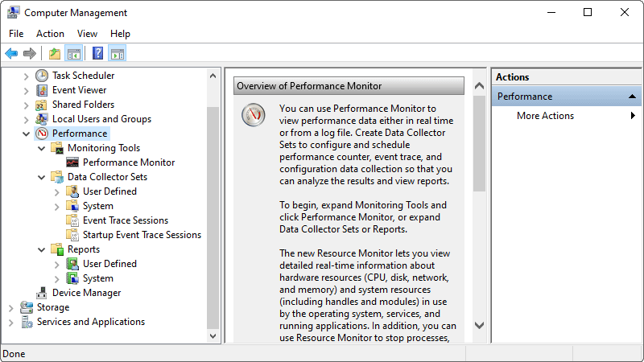The image size is (644, 362).
Task: Expand the Local Users and Groups node
Action: point(26,119)
